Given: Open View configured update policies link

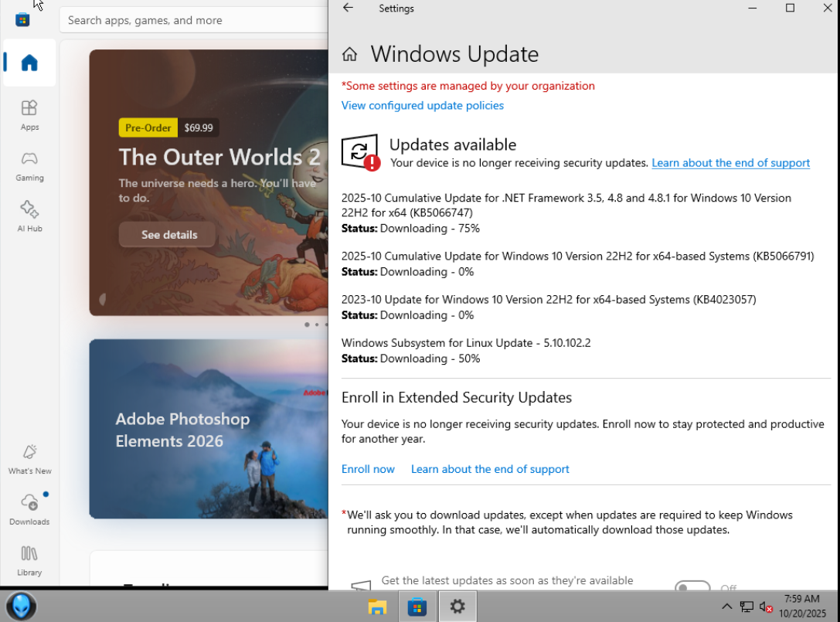Looking at the screenshot, I should (423, 106).
